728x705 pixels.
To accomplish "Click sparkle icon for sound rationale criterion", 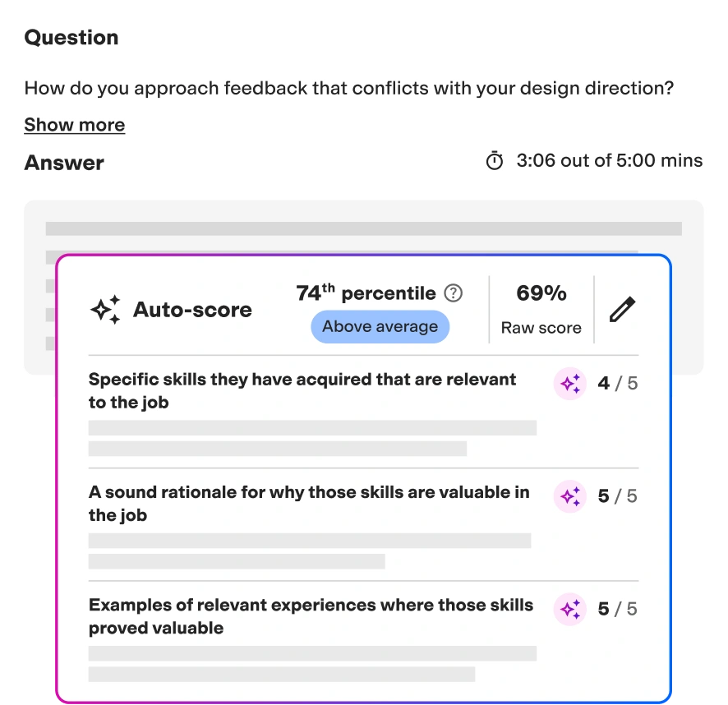I will click(x=570, y=496).
